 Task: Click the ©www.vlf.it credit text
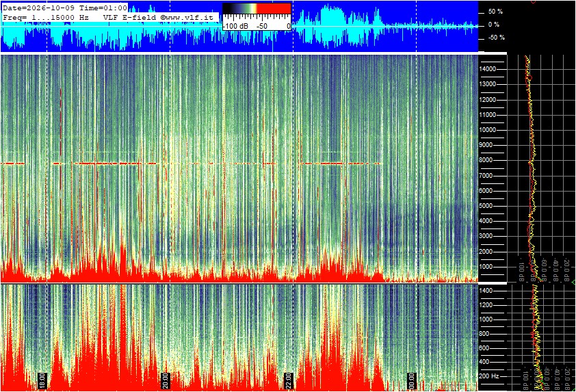(x=186, y=17)
